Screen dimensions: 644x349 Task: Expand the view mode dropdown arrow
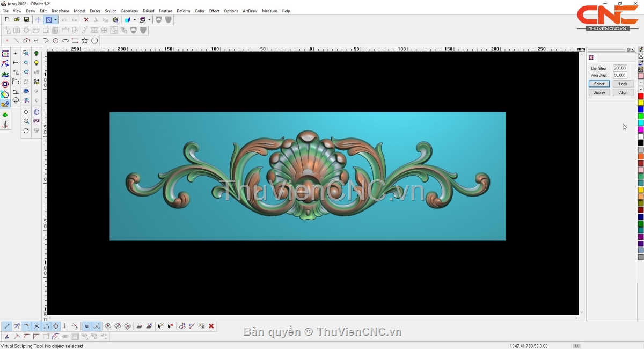[x=55, y=20]
